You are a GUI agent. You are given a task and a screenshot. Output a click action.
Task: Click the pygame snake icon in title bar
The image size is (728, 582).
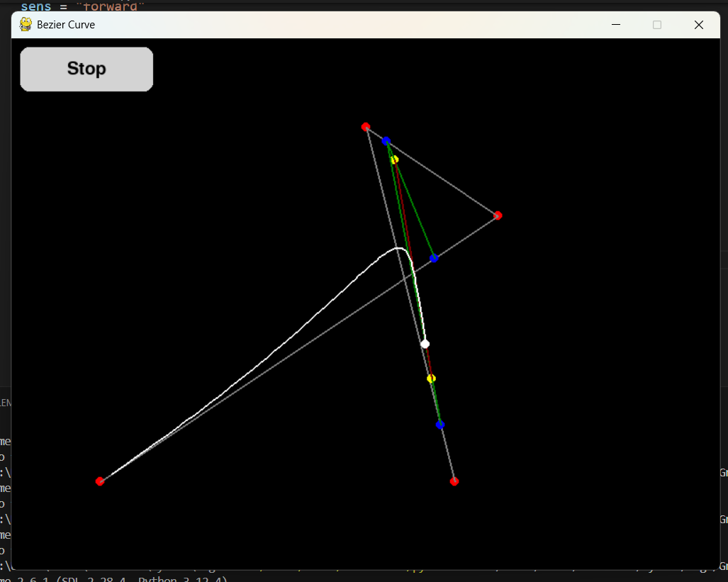pos(26,25)
